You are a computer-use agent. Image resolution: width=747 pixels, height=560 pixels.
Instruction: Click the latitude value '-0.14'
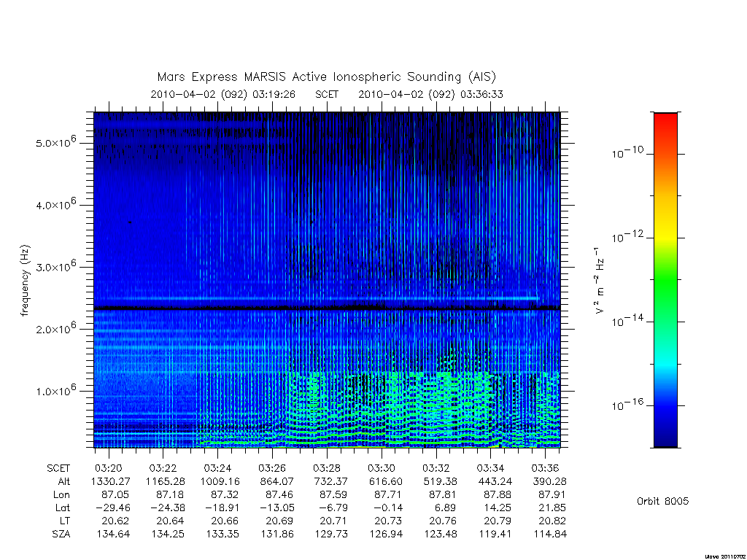(x=389, y=507)
